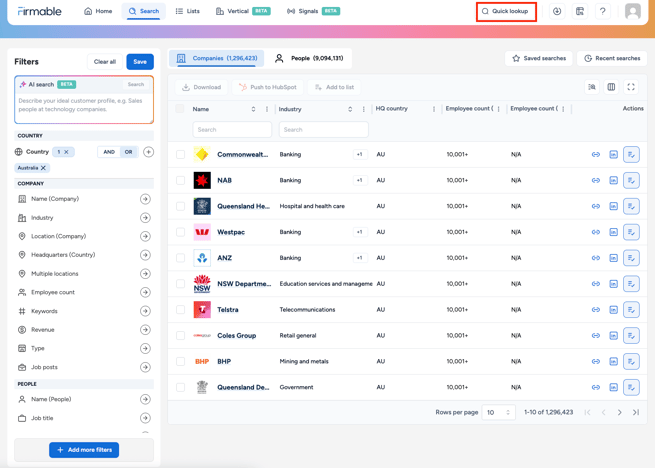Jump to the last results page
Image resolution: width=655 pixels, height=468 pixels.
(x=636, y=412)
